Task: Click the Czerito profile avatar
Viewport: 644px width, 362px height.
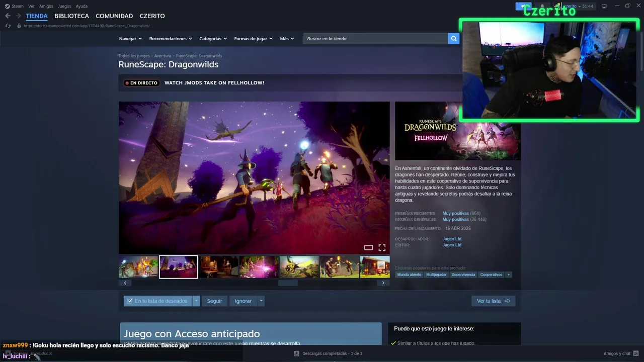Action: pyautogui.click(x=557, y=6)
